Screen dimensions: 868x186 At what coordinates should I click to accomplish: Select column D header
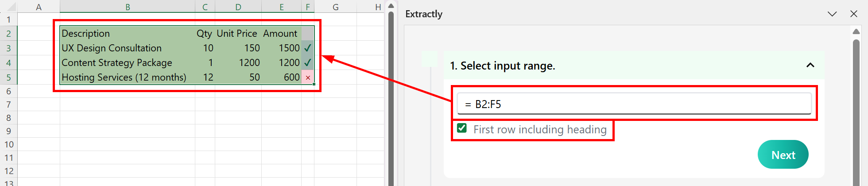238,7
